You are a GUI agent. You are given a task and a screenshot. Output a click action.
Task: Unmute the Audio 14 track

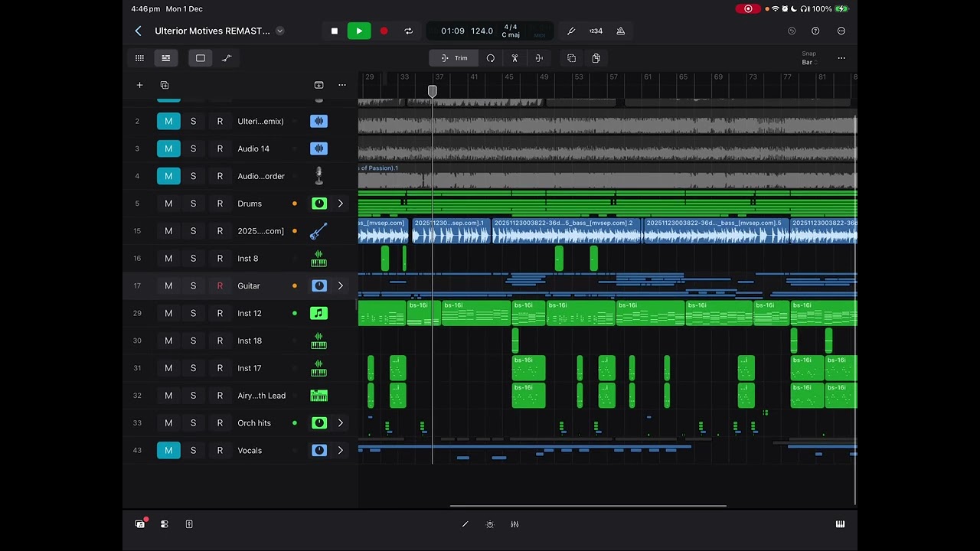pos(168,148)
